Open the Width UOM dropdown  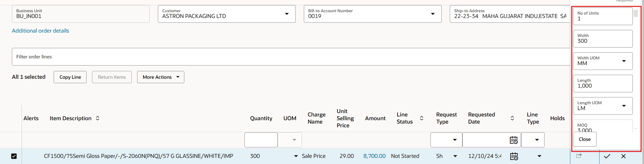[624, 61]
